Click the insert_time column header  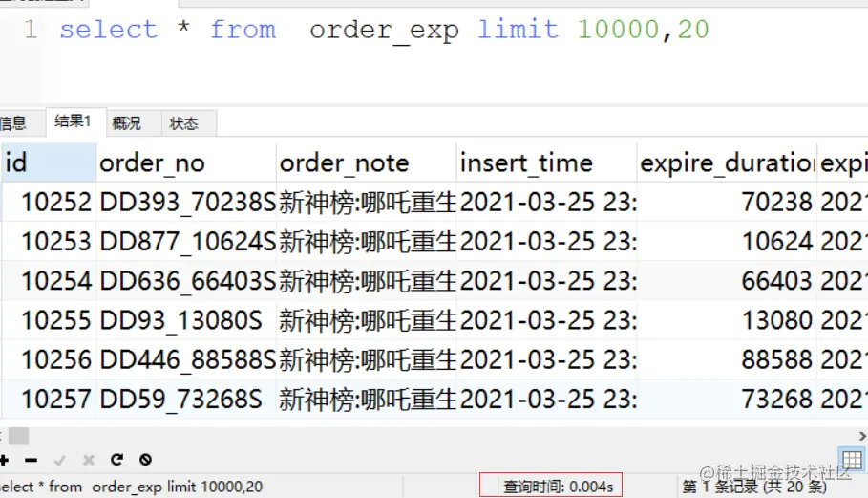click(x=547, y=162)
